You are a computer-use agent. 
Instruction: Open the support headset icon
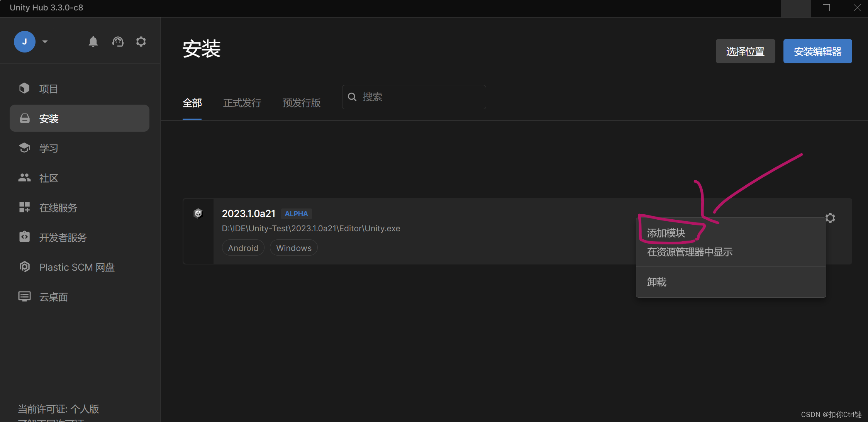[118, 42]
